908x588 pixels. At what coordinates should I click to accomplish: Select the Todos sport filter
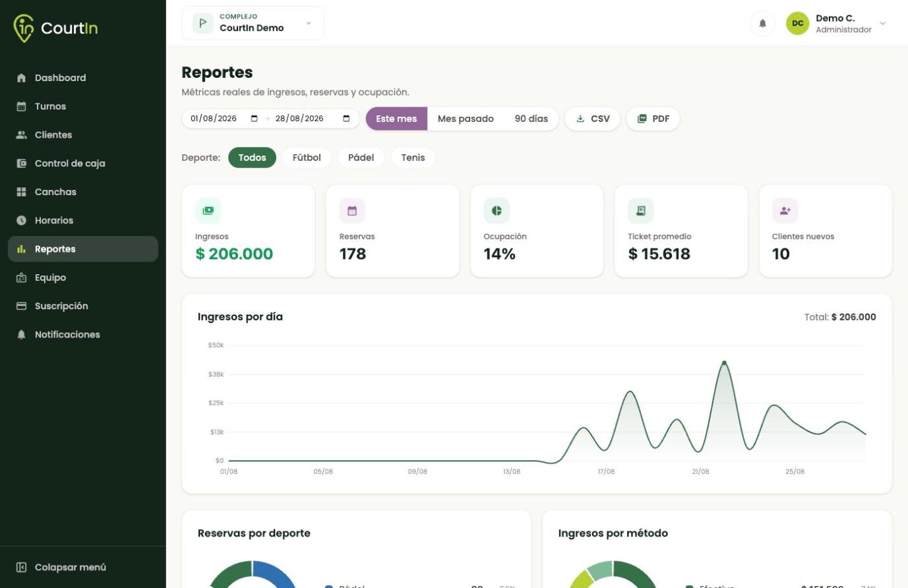[252, 158]
